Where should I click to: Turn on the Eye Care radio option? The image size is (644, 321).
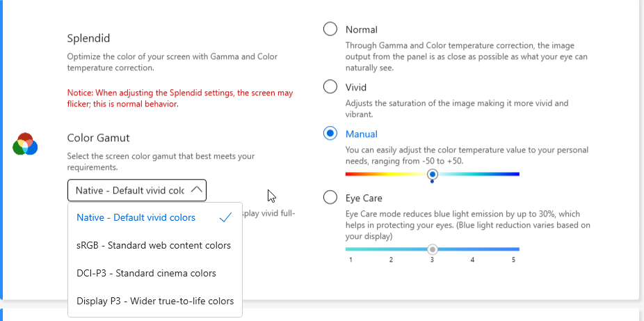pos(330,198)
